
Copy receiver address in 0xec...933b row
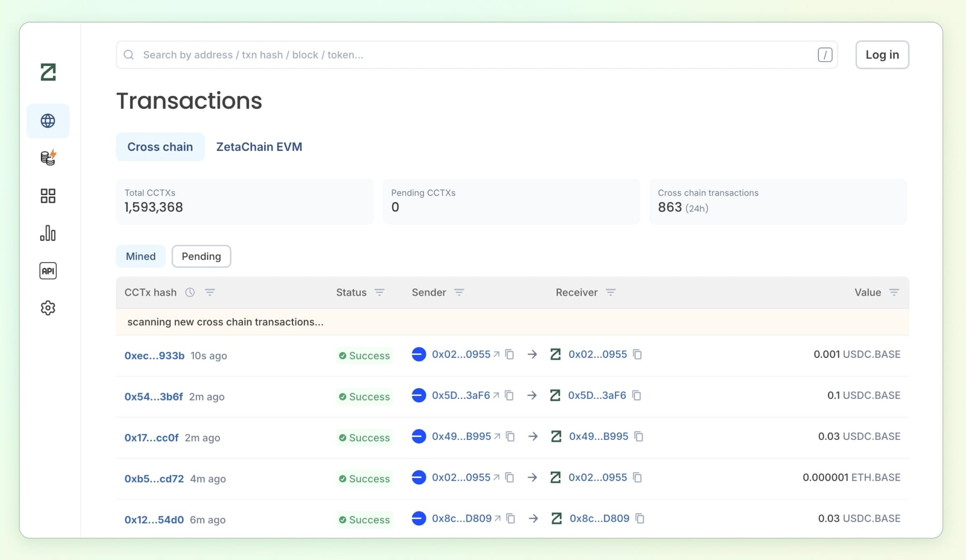638,354
